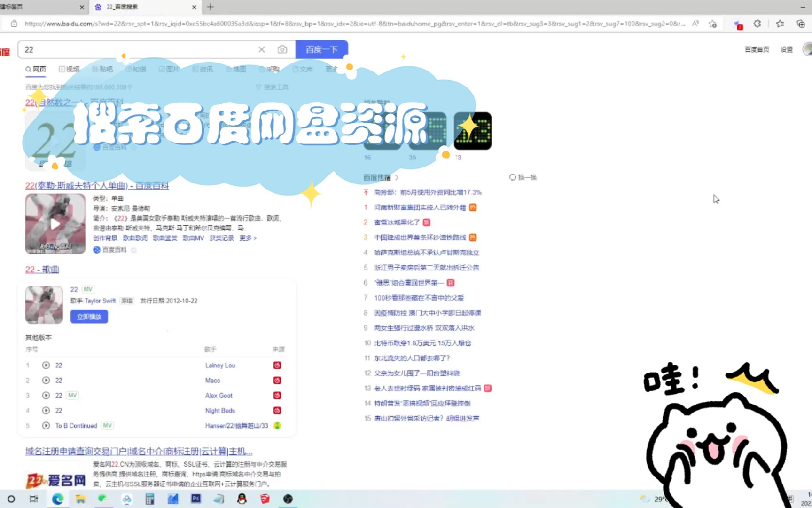812x508 pixels.
Task: Open the 22 - 歌曲 result heading
Action: point(42,270)
